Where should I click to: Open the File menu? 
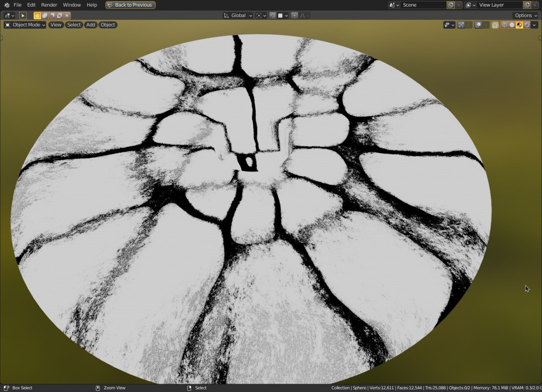click(17, 5)
